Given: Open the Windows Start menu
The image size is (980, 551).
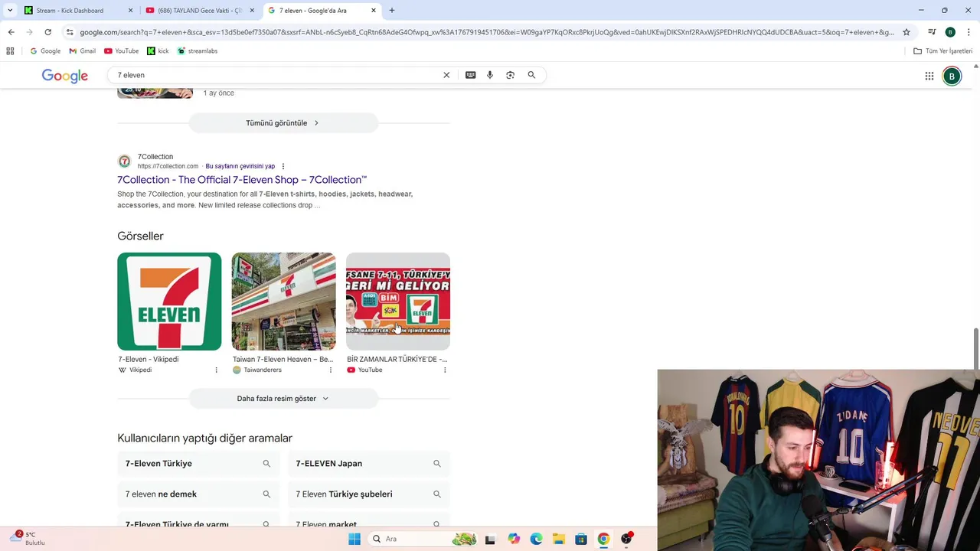Looking at the screenshot, I should (354, 539).
